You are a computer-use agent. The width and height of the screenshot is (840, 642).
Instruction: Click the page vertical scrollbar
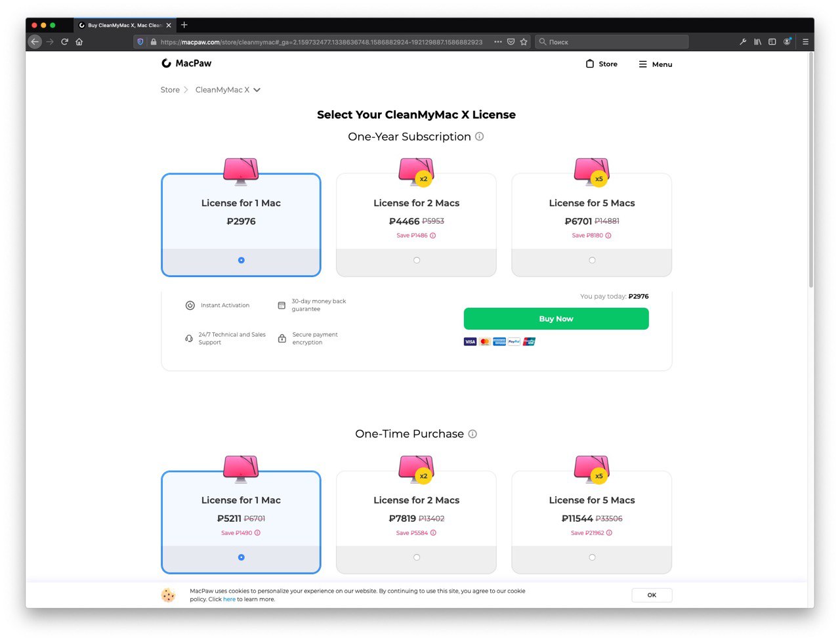point(811,171)
